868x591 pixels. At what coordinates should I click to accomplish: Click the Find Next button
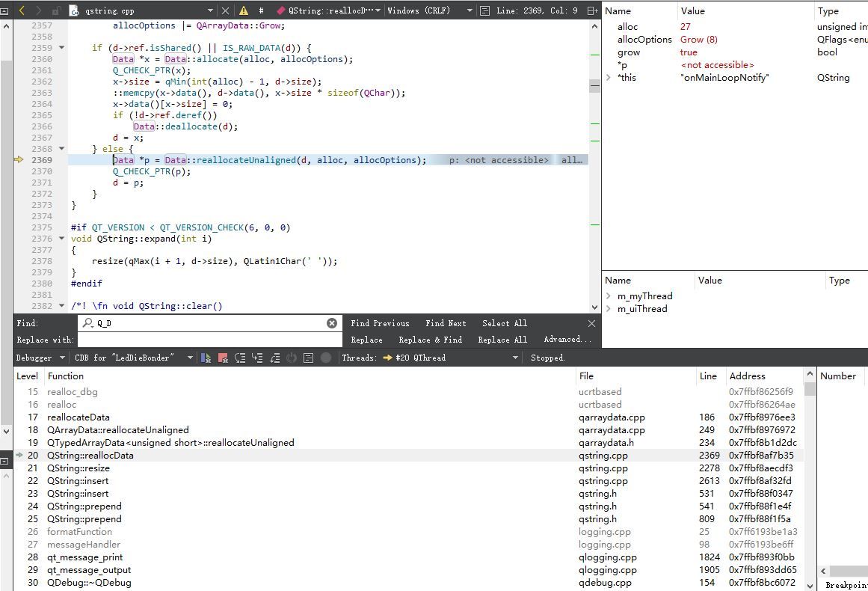[446, 323]
